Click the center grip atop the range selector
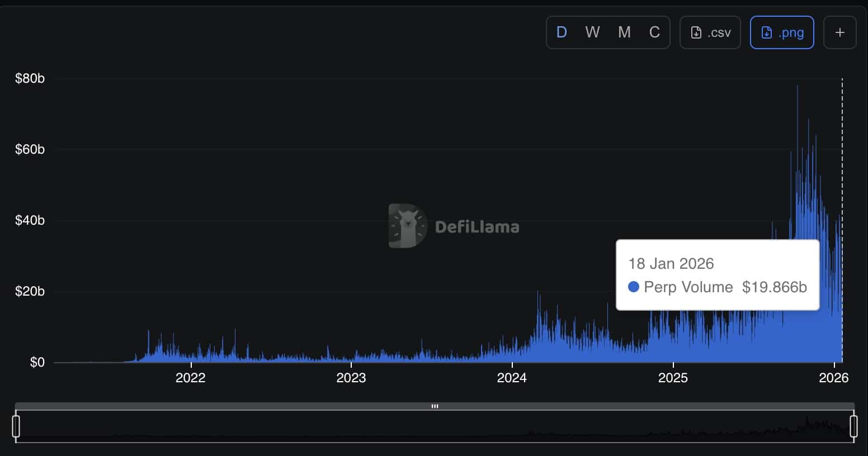The height and width of the screenshot is (456, 868). 435,406
